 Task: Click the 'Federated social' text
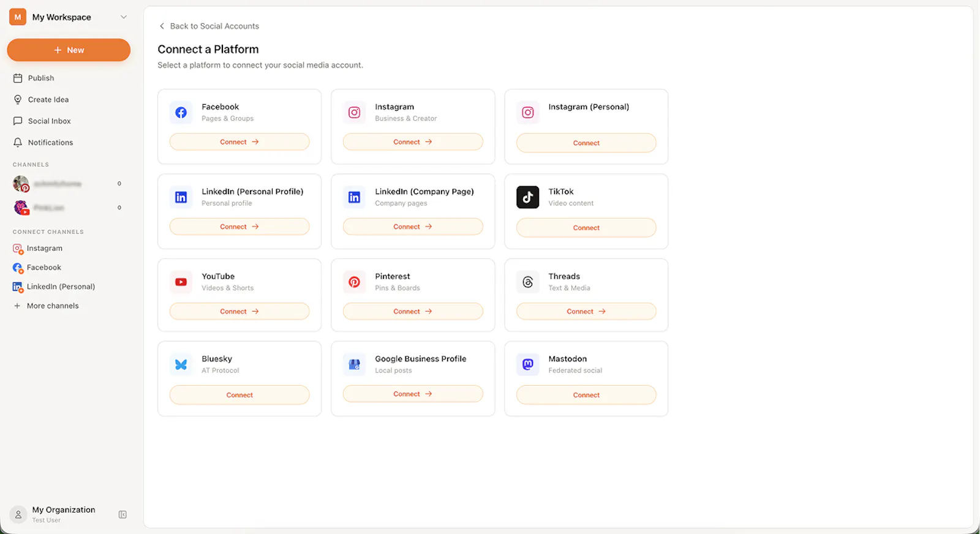(x=575, y=370)
